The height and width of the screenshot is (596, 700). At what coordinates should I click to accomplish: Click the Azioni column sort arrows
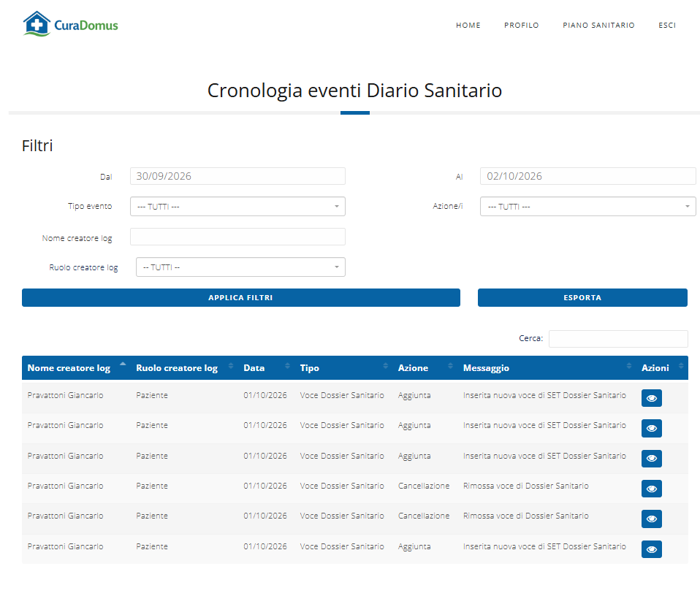(681, 366)
